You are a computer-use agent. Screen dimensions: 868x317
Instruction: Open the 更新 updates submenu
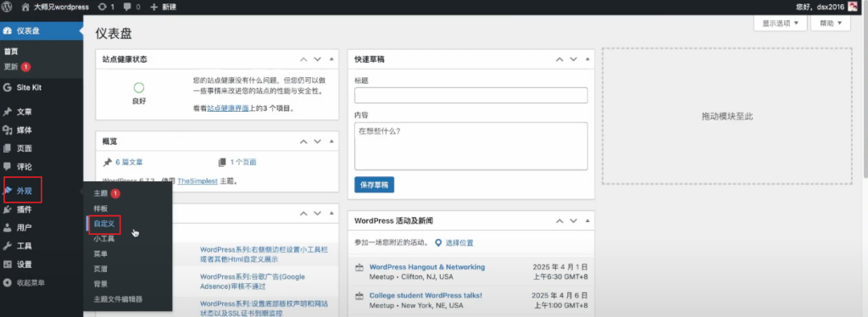click(x=17, y=66)
